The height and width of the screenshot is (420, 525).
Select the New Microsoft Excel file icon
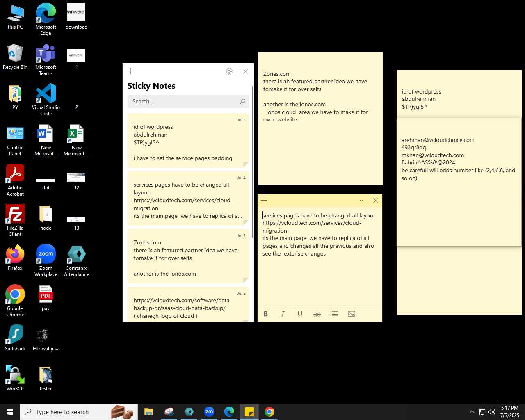77,140
